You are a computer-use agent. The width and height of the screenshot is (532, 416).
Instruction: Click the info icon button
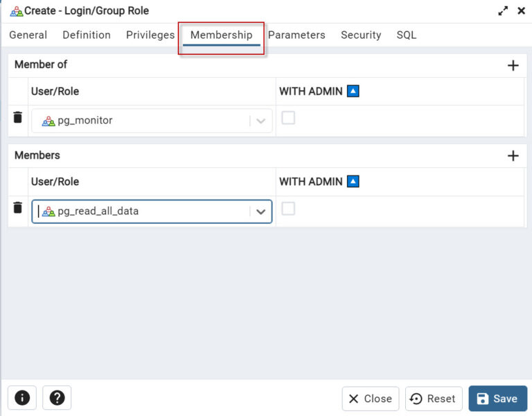tap(22, 398)
